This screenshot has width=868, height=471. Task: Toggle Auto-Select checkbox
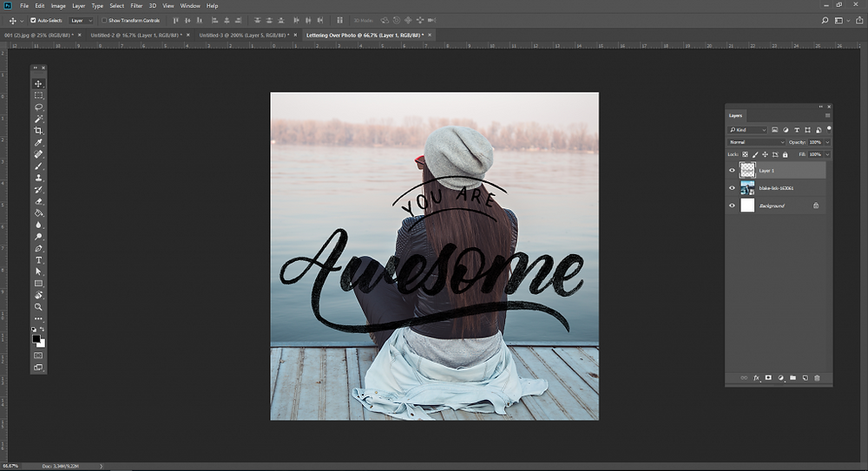point(33,21)
